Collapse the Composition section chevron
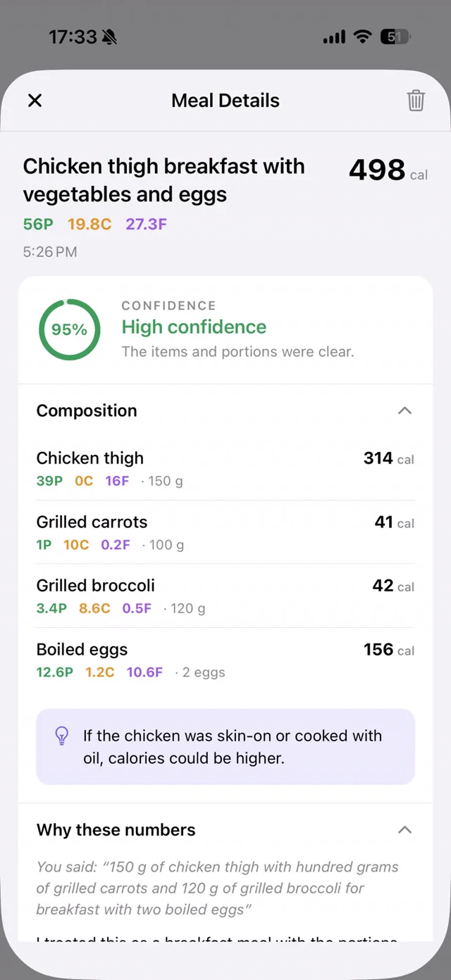Image resolution: width=451 pixels, height=980 pixels. tap(404, 410)
